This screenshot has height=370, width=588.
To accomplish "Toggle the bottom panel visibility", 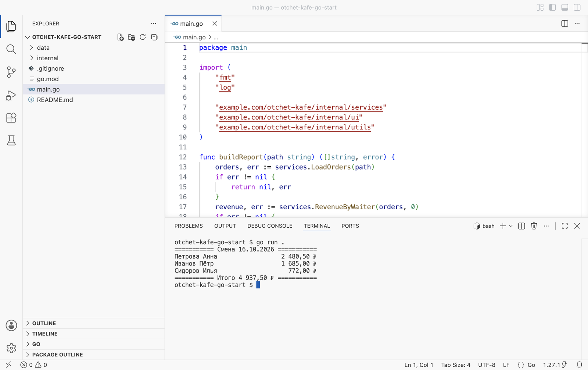I will pyautogui.click(x=565, y=7).
